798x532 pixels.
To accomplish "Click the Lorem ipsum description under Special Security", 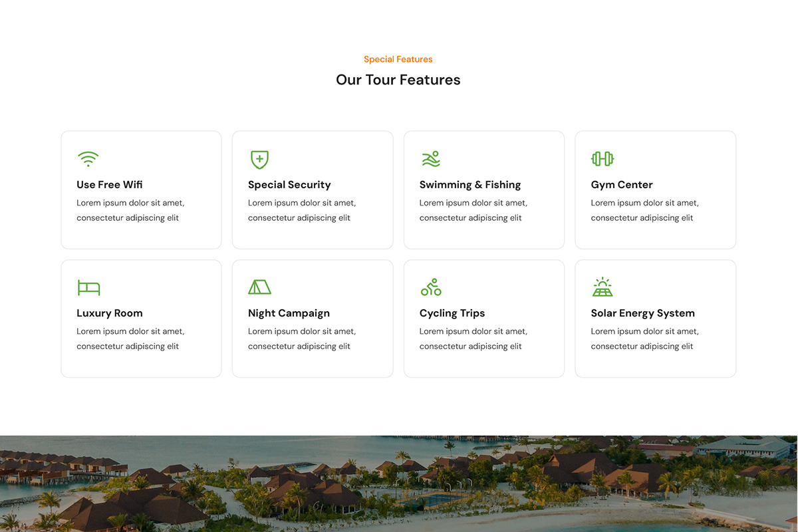I will pos(302,210).
